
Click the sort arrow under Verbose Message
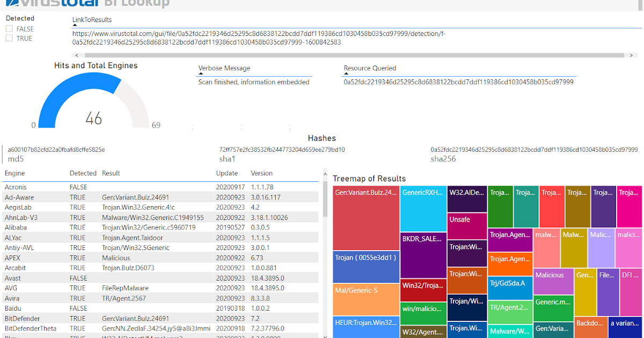click(201, 75)
